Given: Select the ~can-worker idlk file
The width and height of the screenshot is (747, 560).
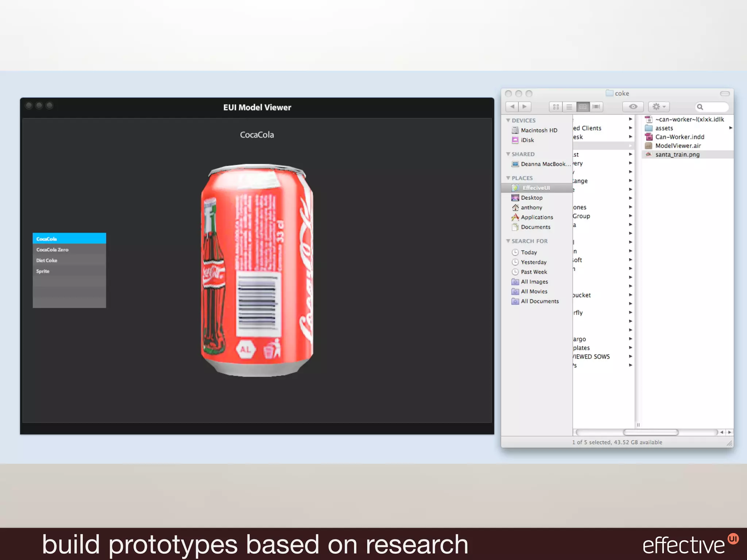Looking at the screenshot, I should pyautogui.click(x=688, y=119).
